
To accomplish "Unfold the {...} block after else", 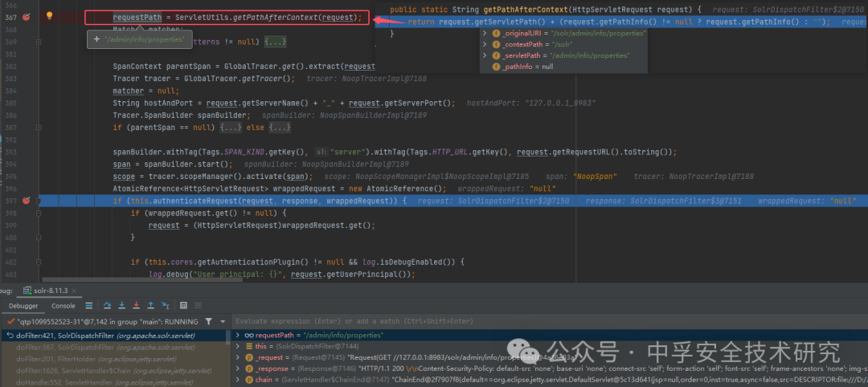I will (x=278, y=127).
